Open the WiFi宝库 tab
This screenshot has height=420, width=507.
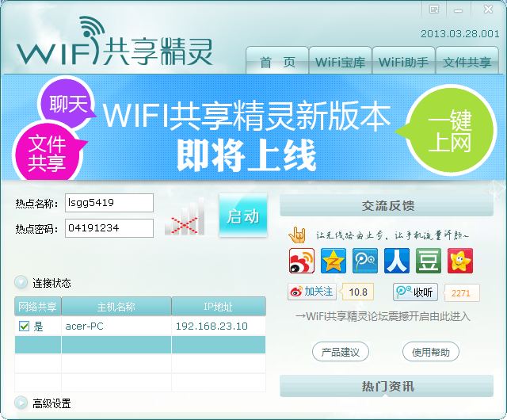(340, 61)
